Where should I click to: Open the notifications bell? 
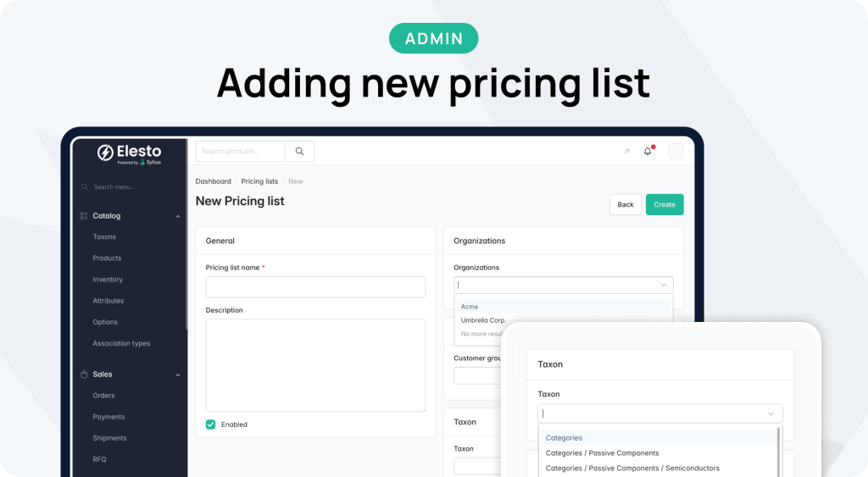pos(648,152)
